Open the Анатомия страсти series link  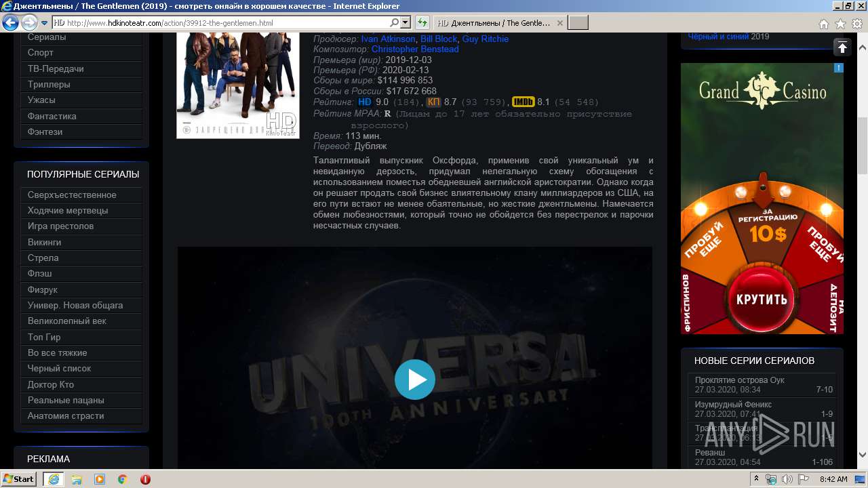click(81, 415)
